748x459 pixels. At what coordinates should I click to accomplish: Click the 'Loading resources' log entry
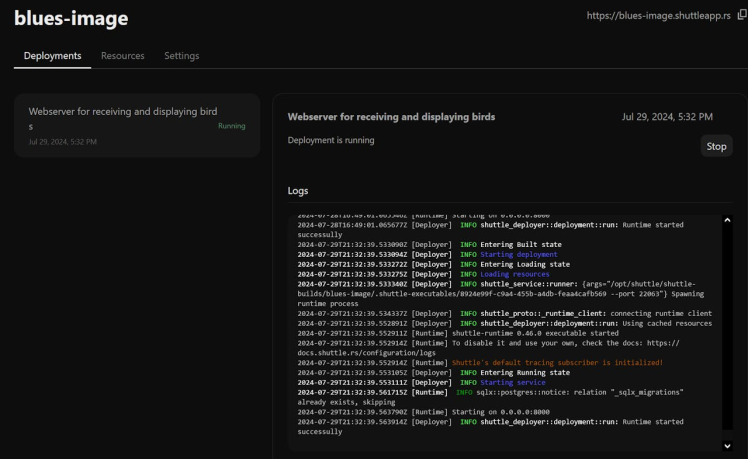(x=514, y=274)
